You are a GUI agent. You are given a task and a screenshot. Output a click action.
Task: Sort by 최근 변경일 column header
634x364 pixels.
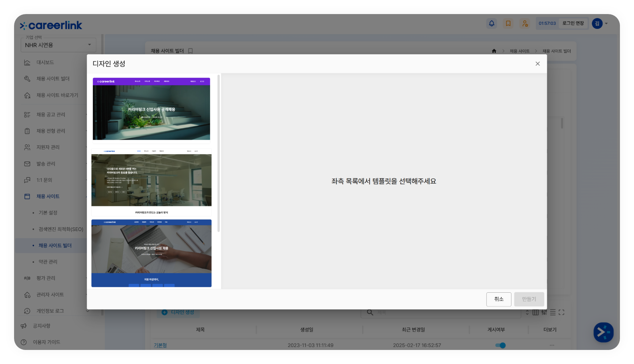[413, 330]
